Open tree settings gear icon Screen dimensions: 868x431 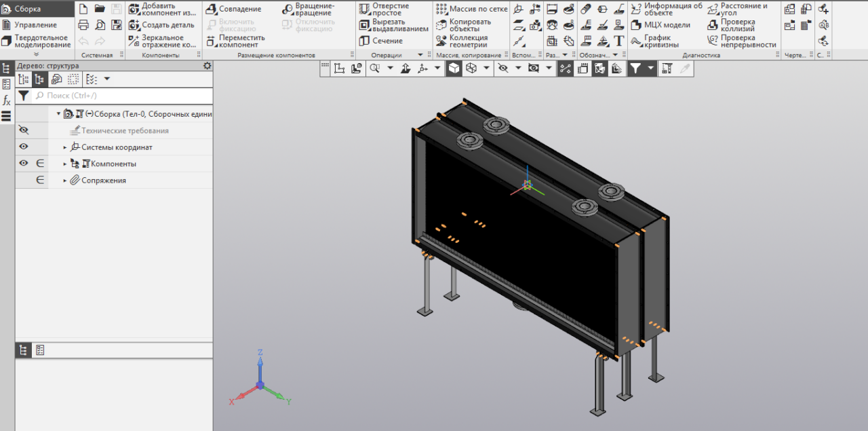208,66
